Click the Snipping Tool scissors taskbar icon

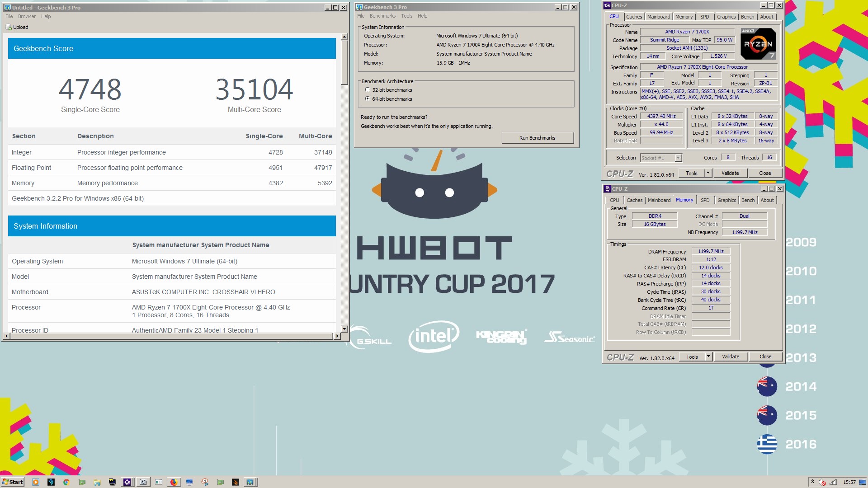pos(205,482)
